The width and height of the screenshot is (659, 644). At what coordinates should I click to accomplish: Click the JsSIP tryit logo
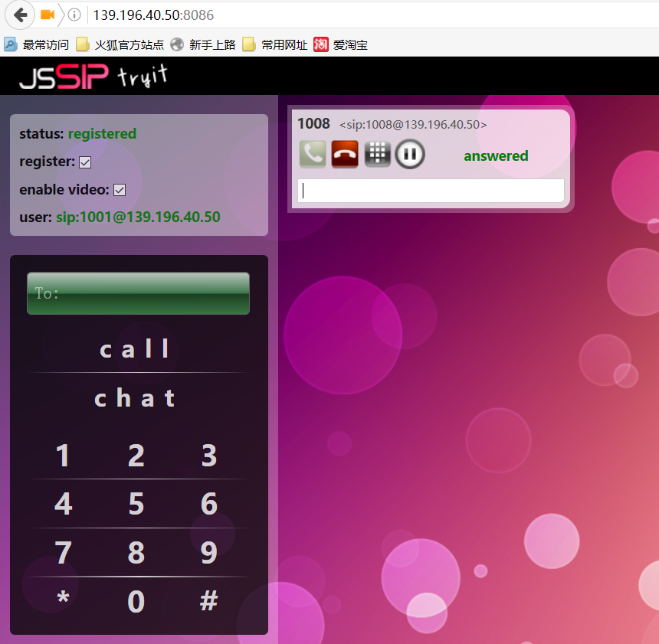(x=93, y=77)
